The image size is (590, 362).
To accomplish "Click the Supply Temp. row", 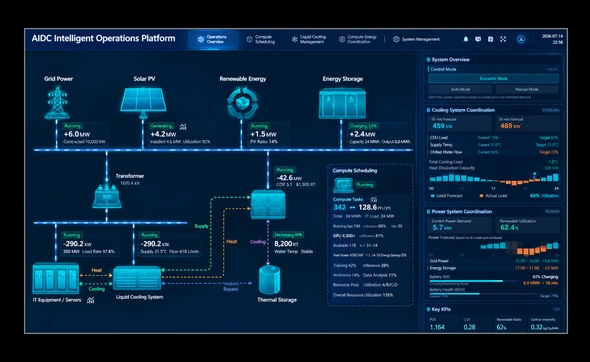I will [x=493, y=145].
